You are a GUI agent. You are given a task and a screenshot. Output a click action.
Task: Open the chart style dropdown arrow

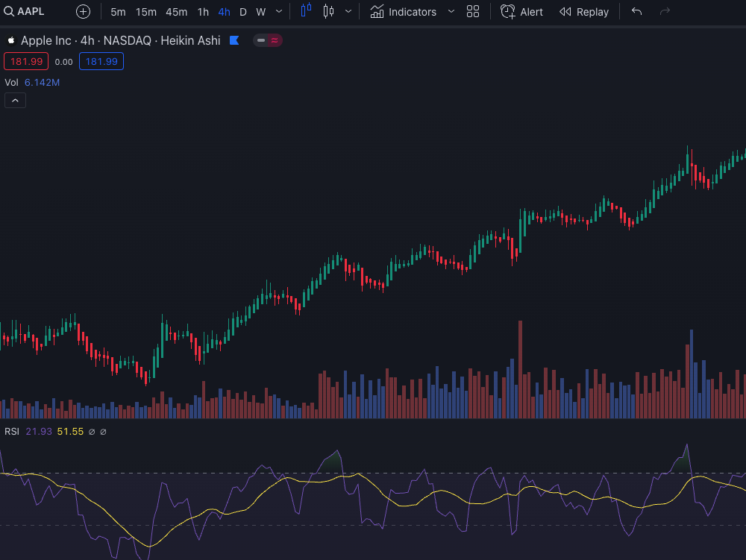pyautogui.click(x=346, y=11)
